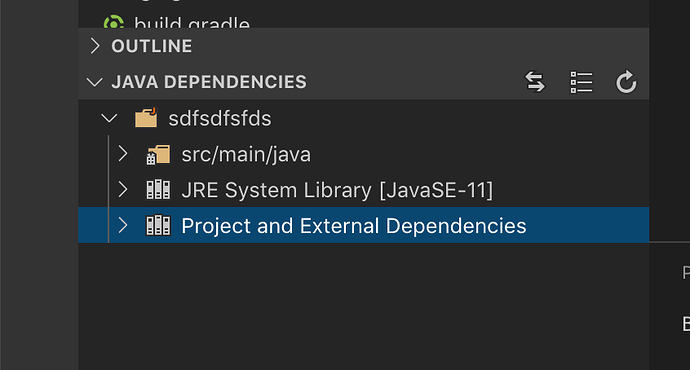Click the refresh icon in Java Dependencies
The image size is (690, 370).
[626, 82]
